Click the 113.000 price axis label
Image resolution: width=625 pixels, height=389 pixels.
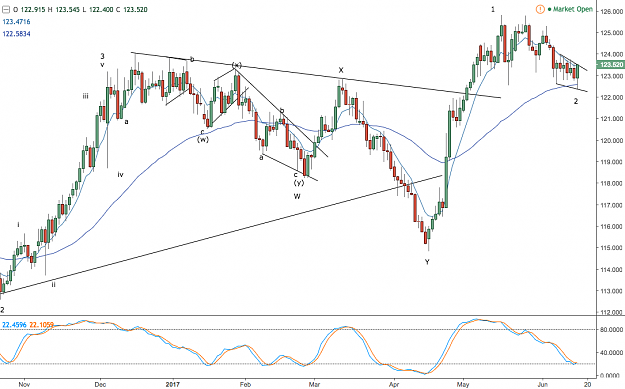(611, 291)
